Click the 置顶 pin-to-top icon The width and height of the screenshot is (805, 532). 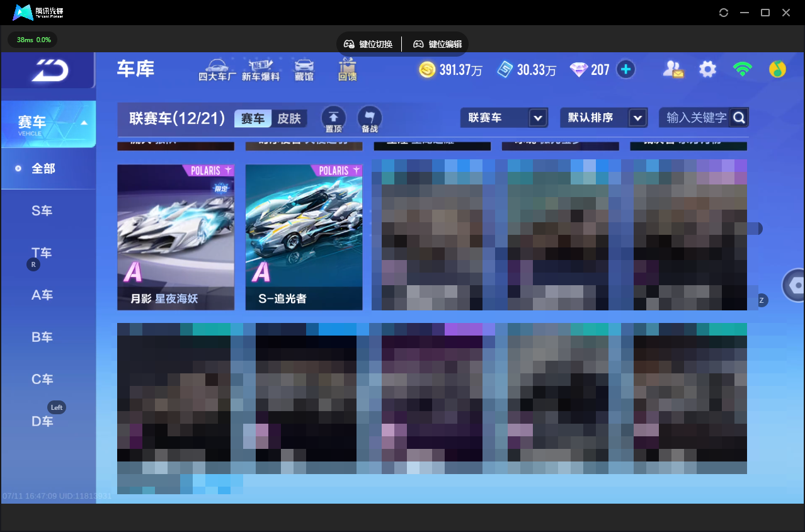pos(334,118)
